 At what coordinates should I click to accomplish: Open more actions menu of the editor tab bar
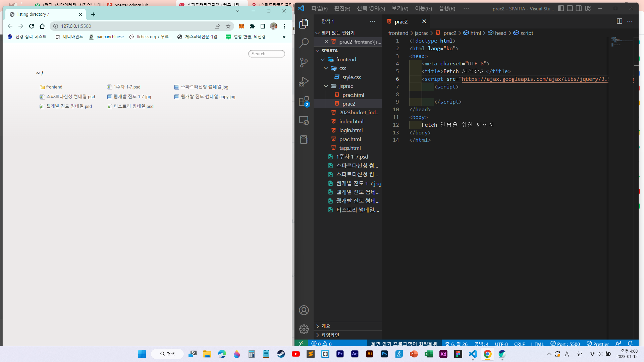pos(630,21)
